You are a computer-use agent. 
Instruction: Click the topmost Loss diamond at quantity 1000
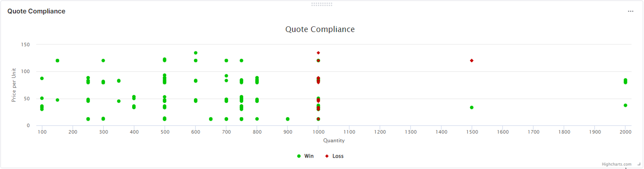[x=318, y=53]
